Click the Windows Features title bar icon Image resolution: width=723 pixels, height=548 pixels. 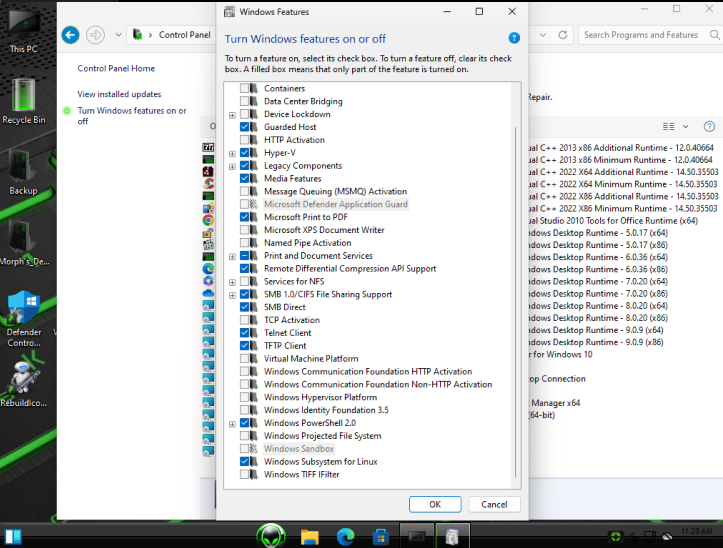[229, 12]
